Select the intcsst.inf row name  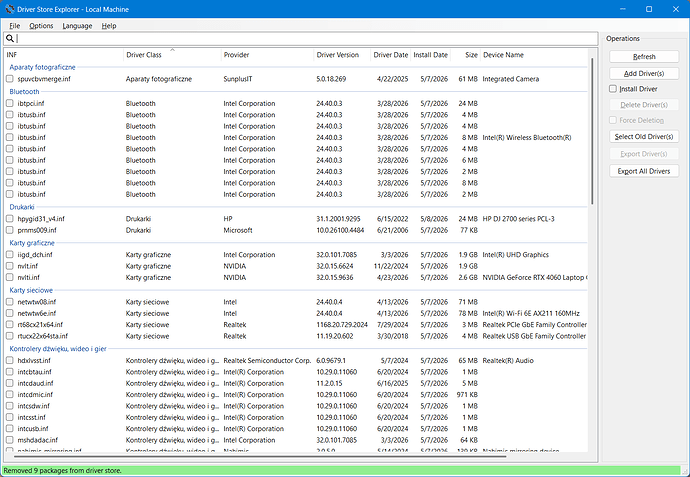[x=31, y=418]
